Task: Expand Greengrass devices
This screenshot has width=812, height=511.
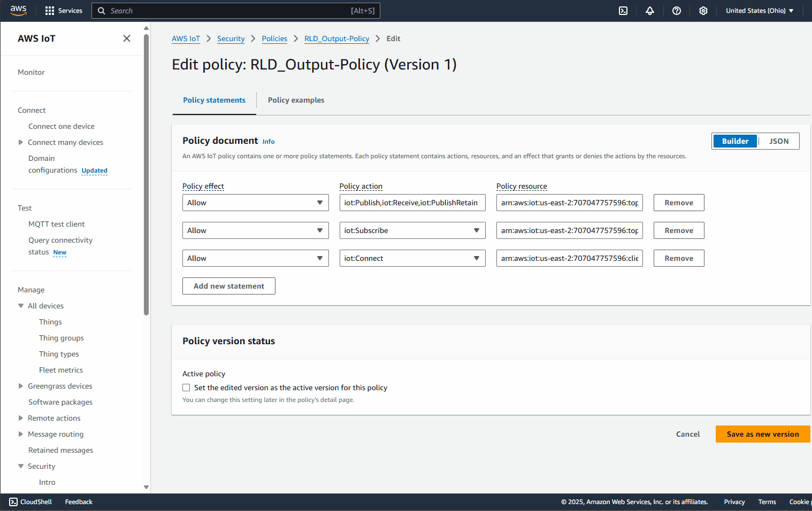Action: (x=21, y=386)
